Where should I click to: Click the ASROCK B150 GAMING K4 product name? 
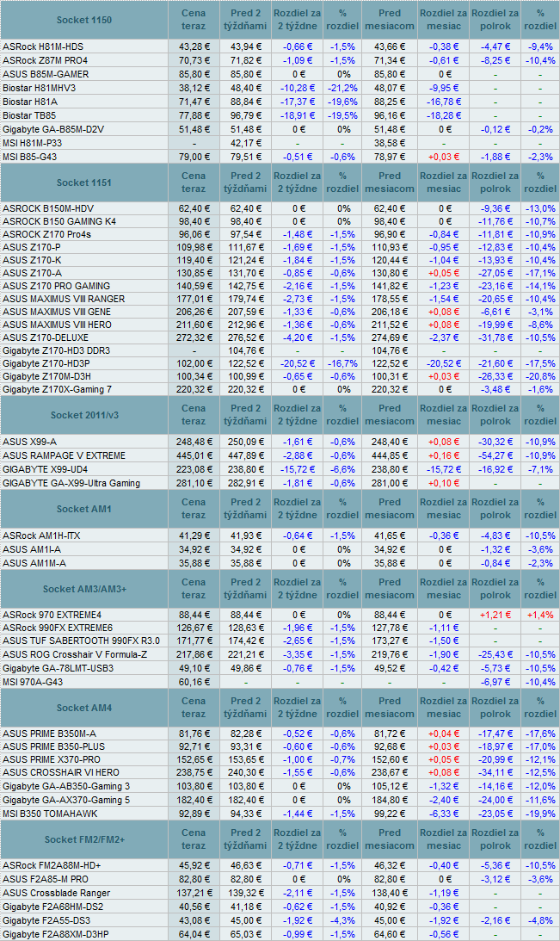click(x=59, y=221)
